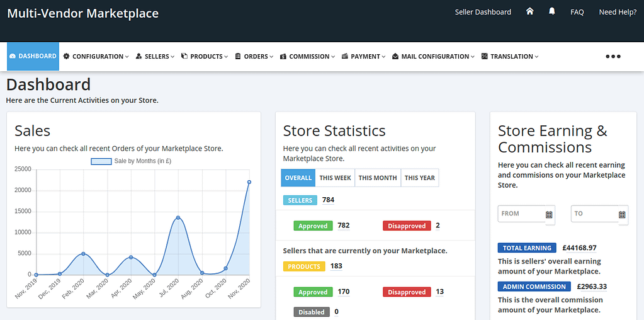Switch to the This Week tab

tap(335, 178)
